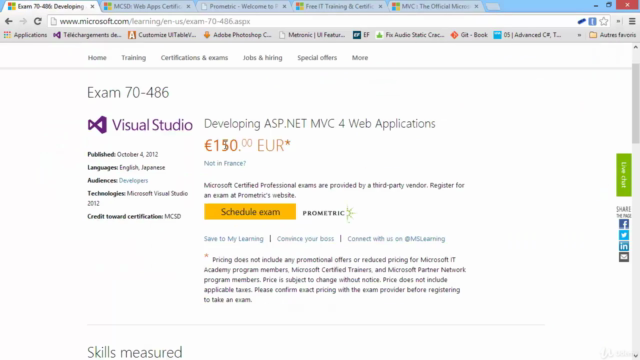The width and height of the screenshot is (640, 360).
Task: Reload the page with the refresh icon
Action: [38, 21]
